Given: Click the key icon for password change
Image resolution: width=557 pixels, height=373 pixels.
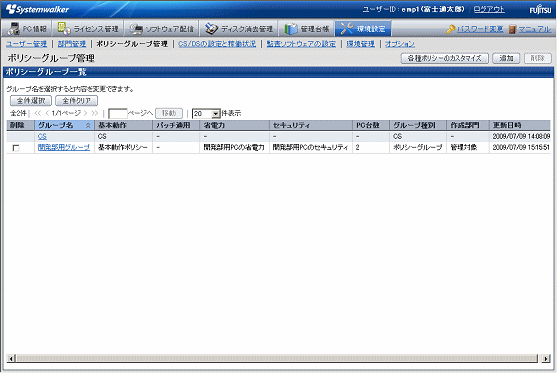Looking at the screenshot, I should 451,29.
